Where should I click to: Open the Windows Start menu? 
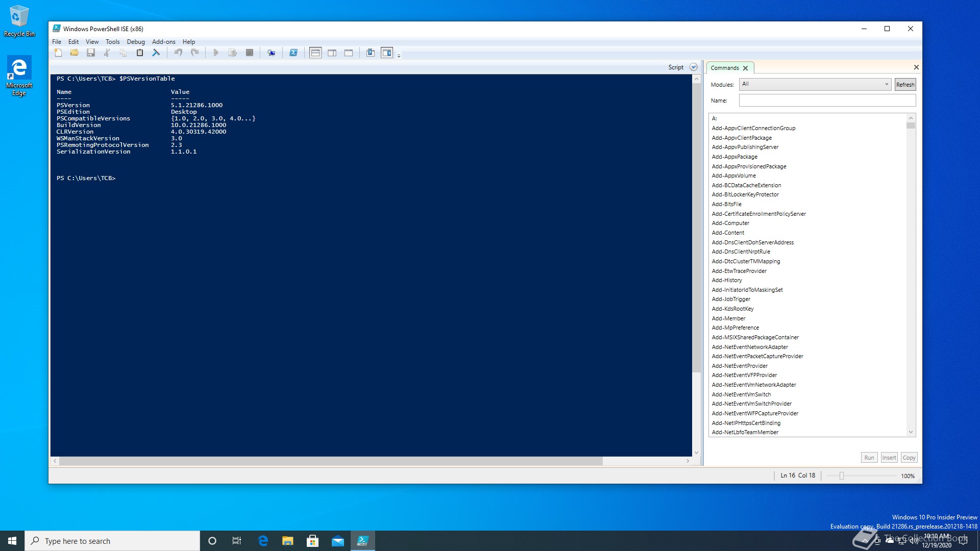tap(12, 541)
